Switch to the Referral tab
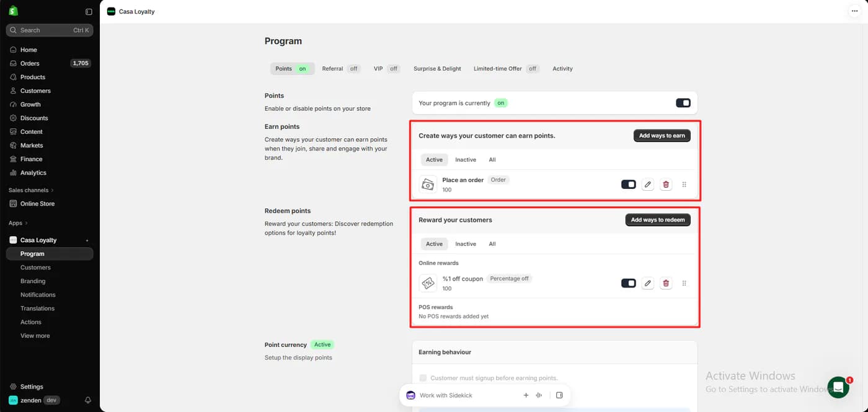 tap(341, 69)
